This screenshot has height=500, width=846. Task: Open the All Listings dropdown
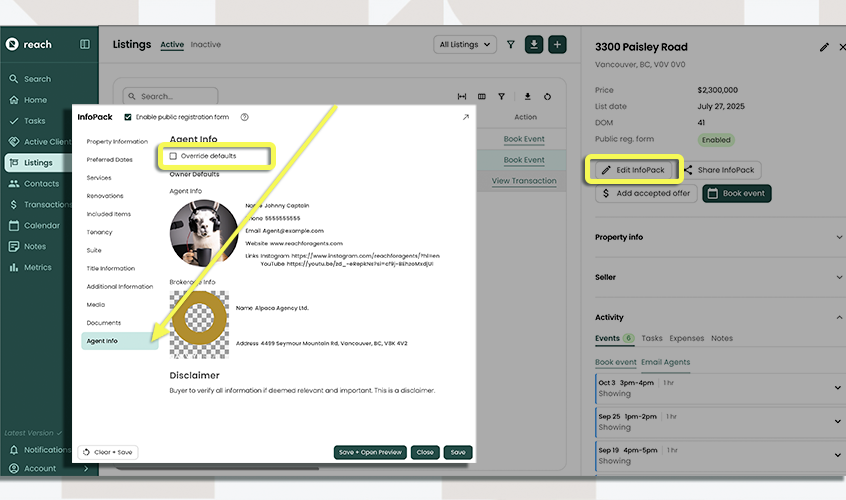point(466,44)
